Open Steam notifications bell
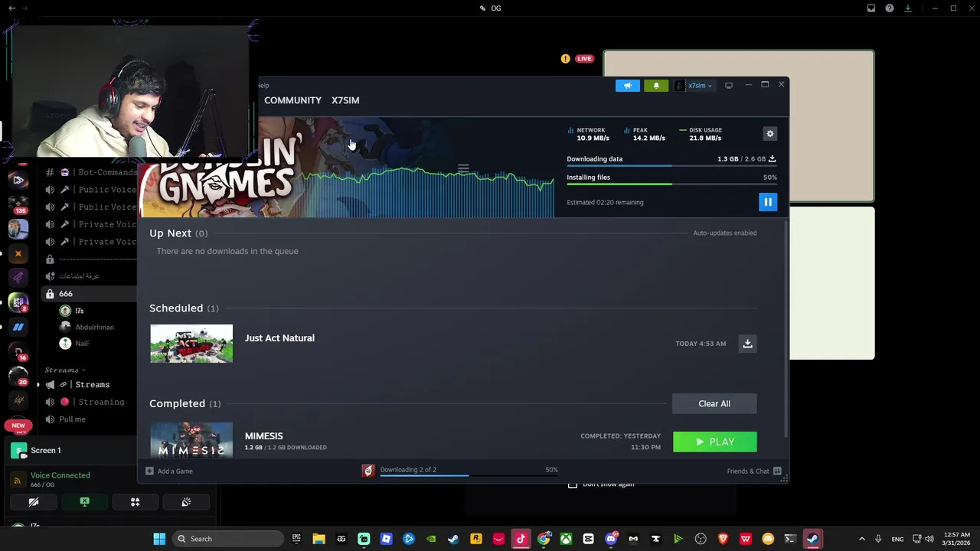 click(656, 86)
